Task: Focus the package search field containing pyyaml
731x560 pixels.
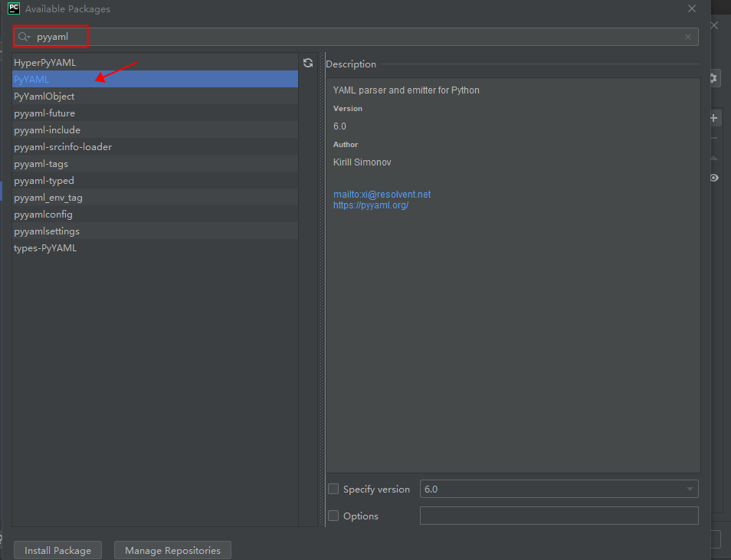Action: 356,37
